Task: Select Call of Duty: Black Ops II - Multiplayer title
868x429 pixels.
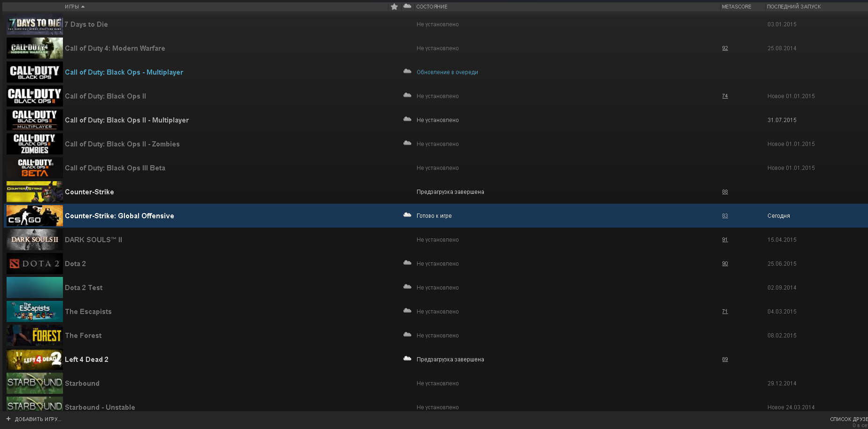Action: [x=127, y=120]
